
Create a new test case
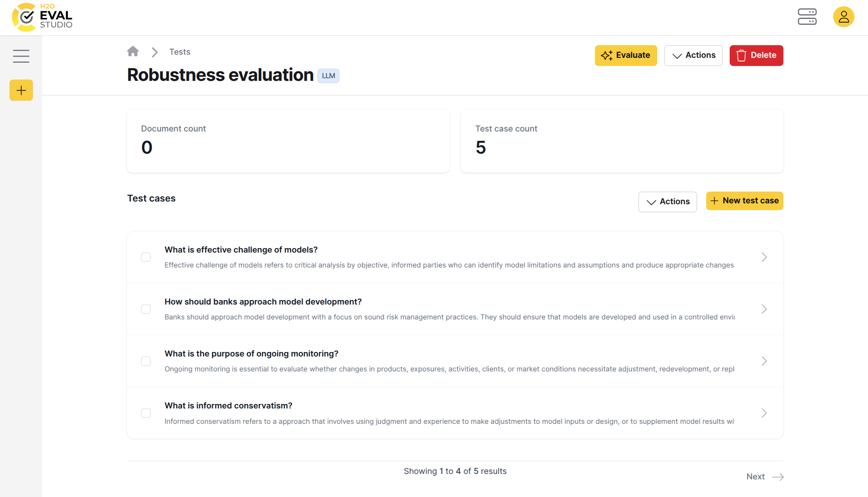click(x=745, y=201)
